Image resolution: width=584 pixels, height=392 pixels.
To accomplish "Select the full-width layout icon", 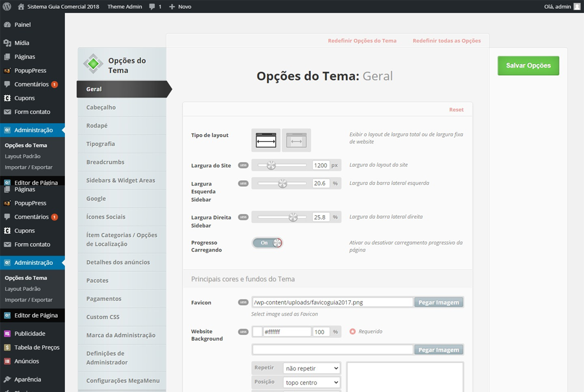I will click(x=266, y=141).
